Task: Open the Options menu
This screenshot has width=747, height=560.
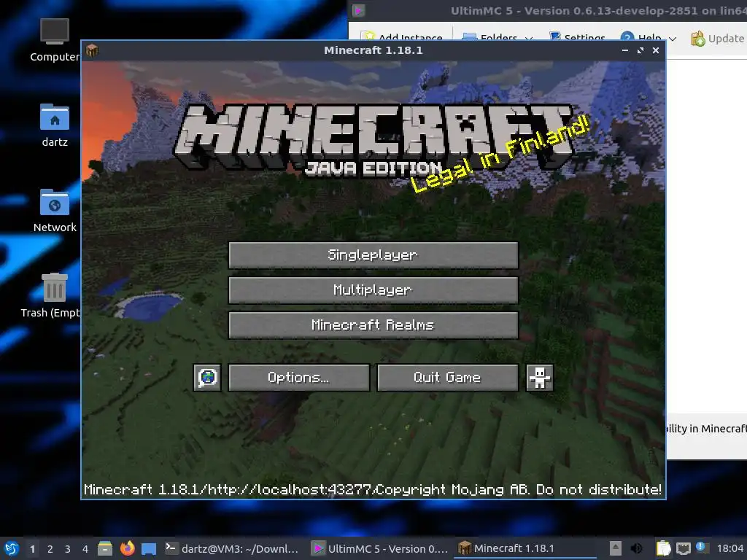Action: (298, 378)
